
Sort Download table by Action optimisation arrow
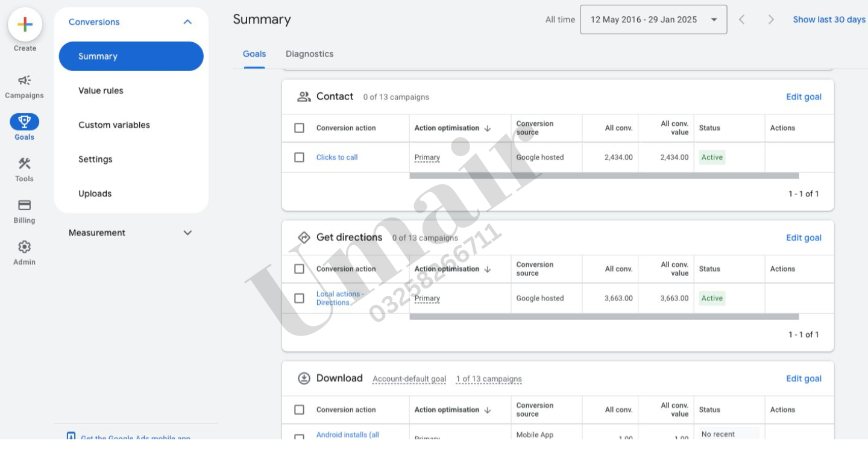[x=488, y=410]
